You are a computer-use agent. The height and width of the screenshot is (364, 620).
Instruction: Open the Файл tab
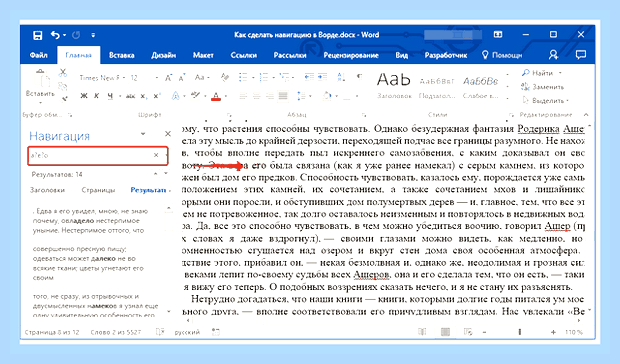click(x=38, y=55)
